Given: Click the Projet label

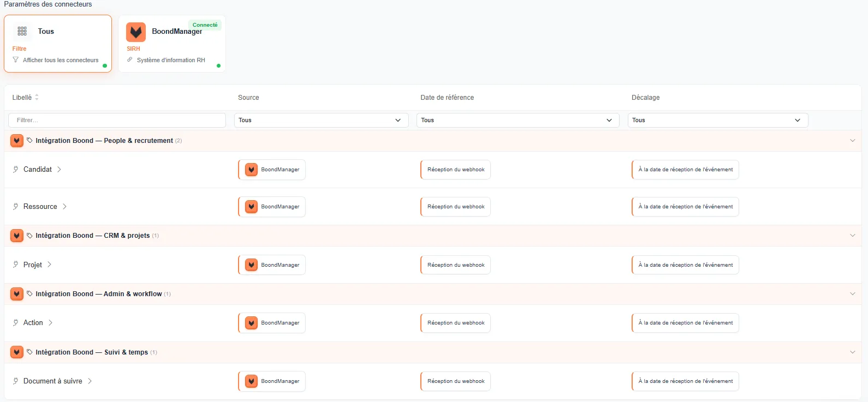Looking at the screenshot, I should [x=33, y=265].
